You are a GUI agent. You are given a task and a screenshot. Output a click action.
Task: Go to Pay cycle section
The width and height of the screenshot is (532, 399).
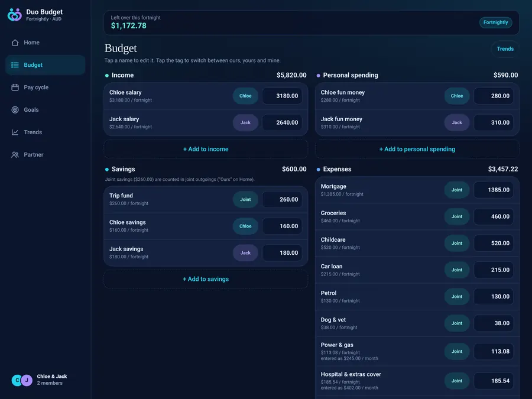pyautogui.click(x=45, y=87)
